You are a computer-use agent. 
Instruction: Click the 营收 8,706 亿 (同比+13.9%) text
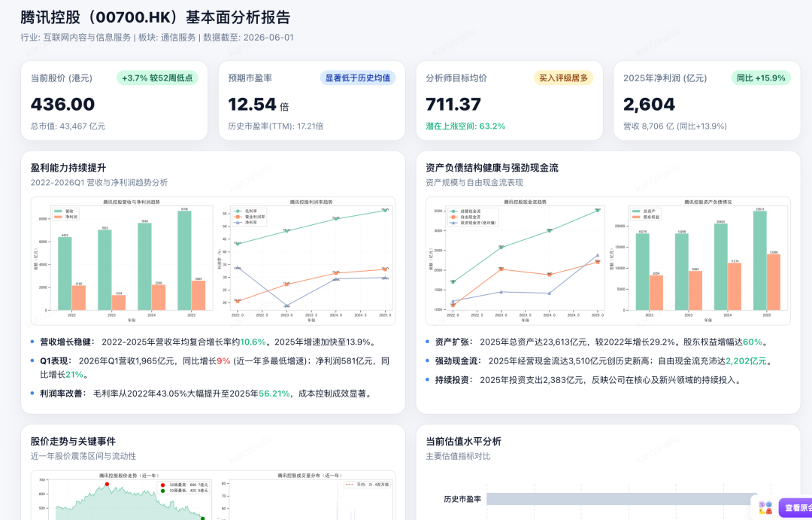coord(675,126)
